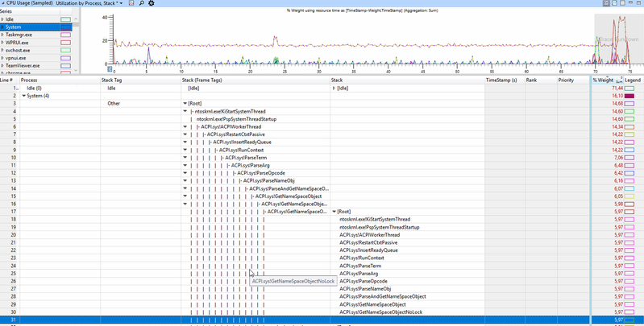Select the Taskmgr.exe series entry
This screenshot has width=644, height=326.
click(20, 35)
